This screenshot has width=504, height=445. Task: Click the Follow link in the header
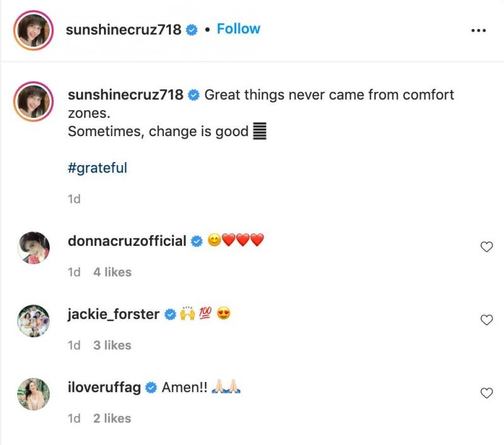[238, 29]
